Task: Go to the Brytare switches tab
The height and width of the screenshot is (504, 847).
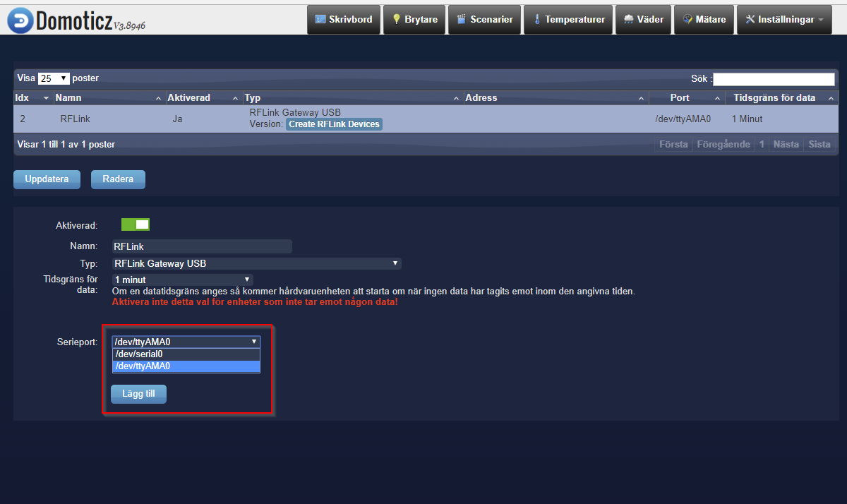Action: pos(416,20)
